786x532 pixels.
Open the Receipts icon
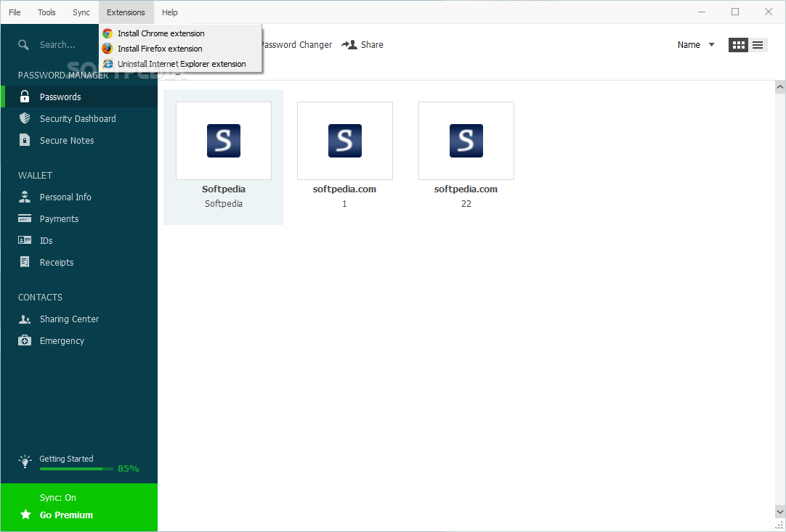click(25, 262)
